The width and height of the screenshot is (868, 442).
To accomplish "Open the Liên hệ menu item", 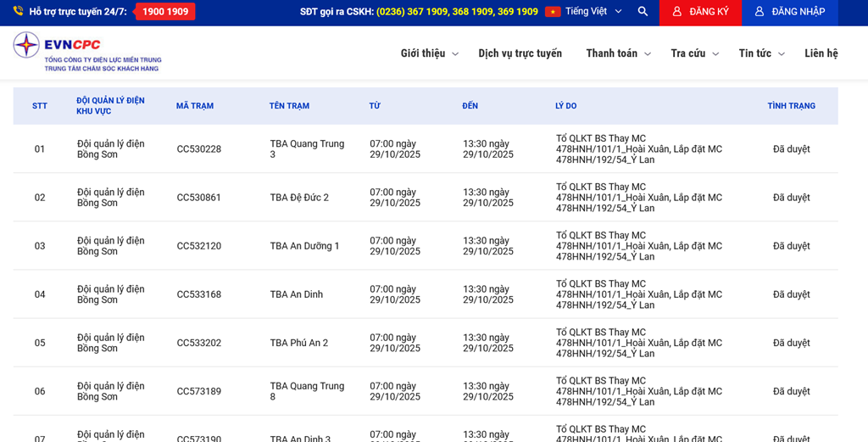I will 821,53.
